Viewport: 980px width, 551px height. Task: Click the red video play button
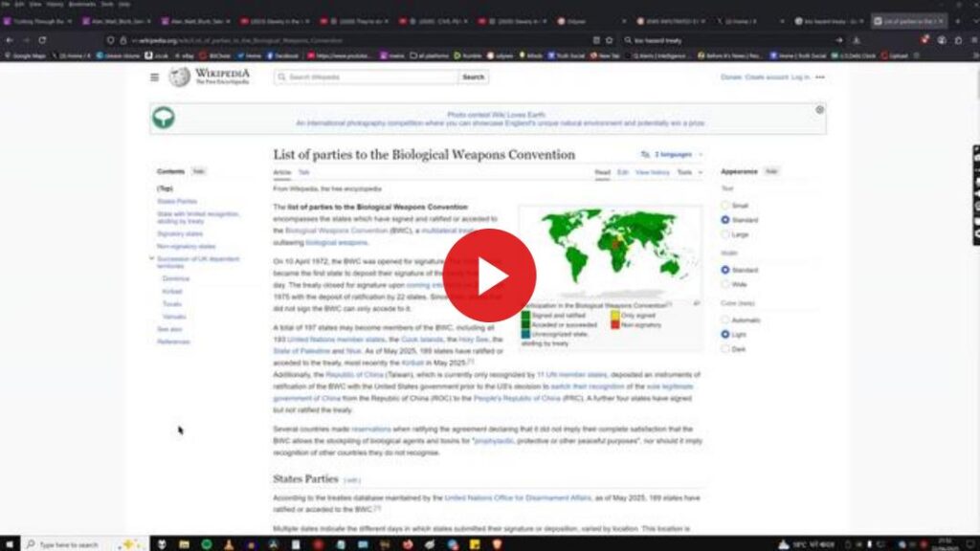coord(489,275)
